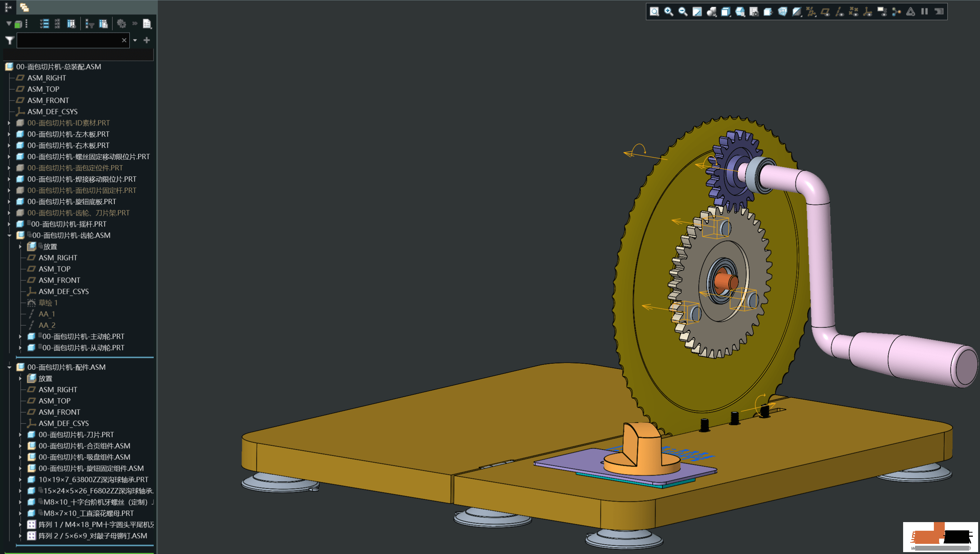Click the Expand All tree icon

click(44, 24)
